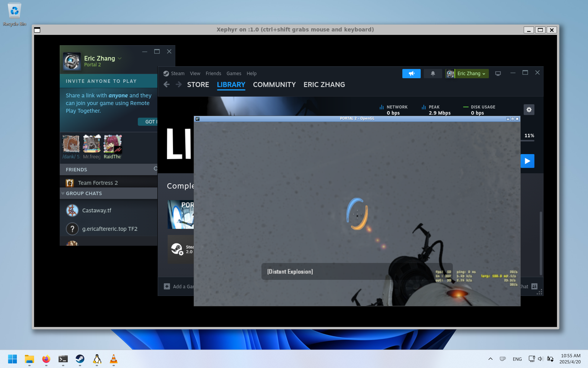Click the GOT IT button

pos(148,122)
